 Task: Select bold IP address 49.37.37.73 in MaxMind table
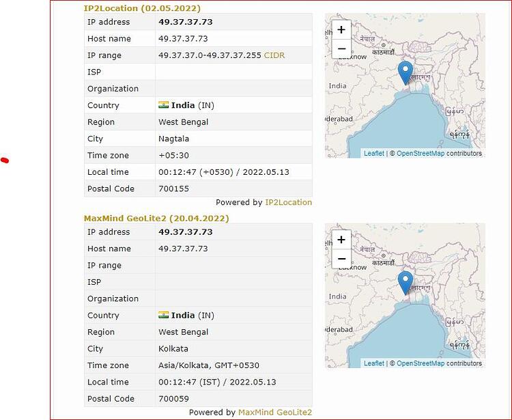coord(186,232)
